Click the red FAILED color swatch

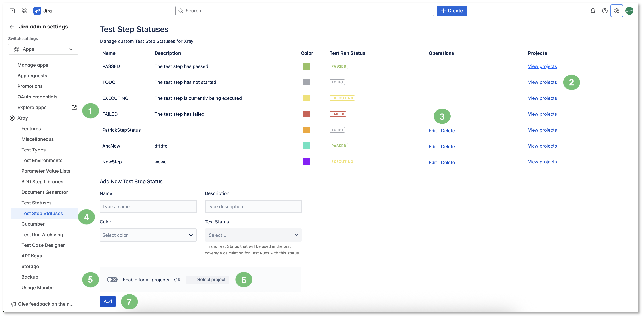[x=307, y=114]
